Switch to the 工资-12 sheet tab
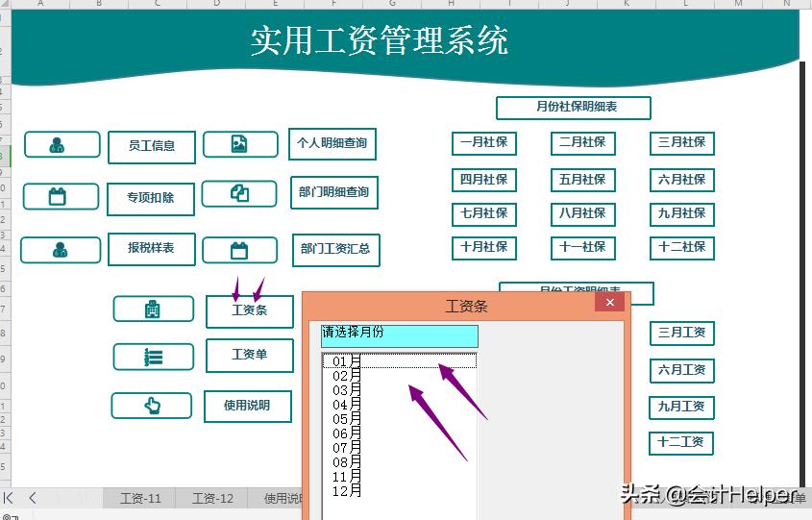This screenshot has height=520, width=812. click(x=212, y=498)
